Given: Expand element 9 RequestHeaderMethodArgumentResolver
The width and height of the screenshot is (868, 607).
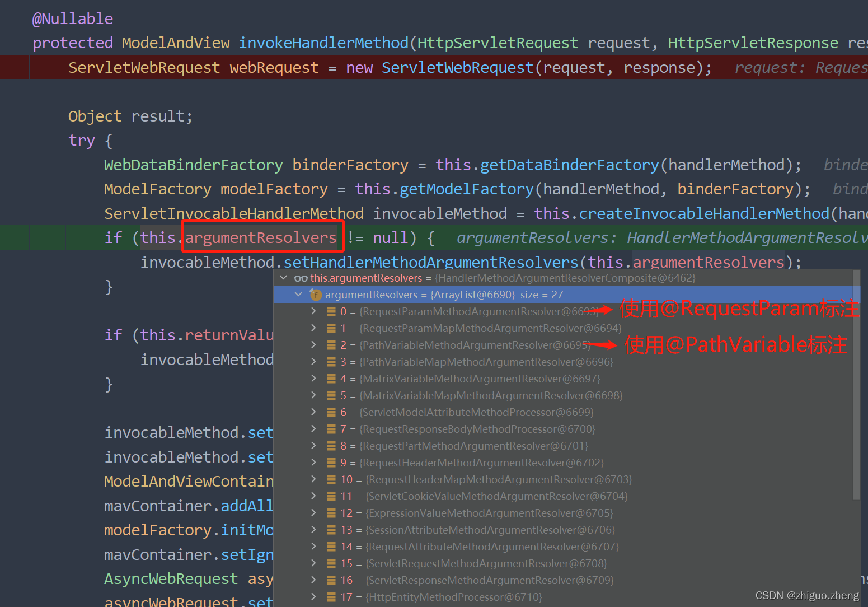Looking at the screenshot, I should (x=313, y=463).
